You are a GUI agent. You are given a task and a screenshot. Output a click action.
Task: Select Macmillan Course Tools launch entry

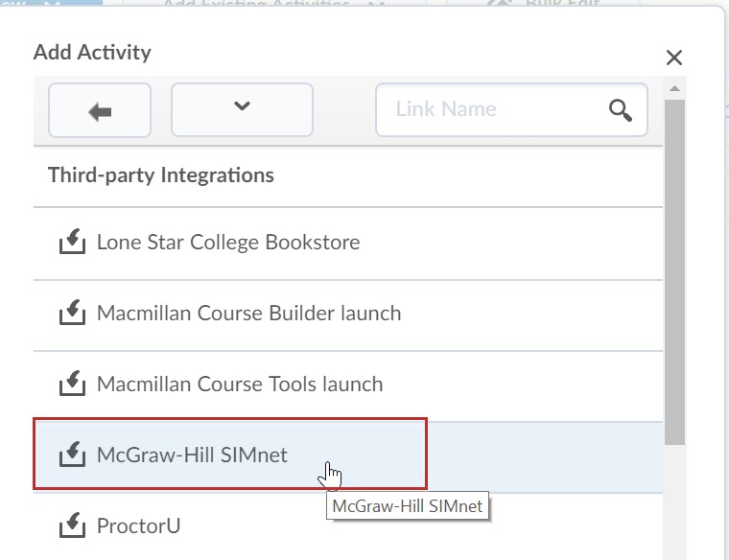click(240, 385)
